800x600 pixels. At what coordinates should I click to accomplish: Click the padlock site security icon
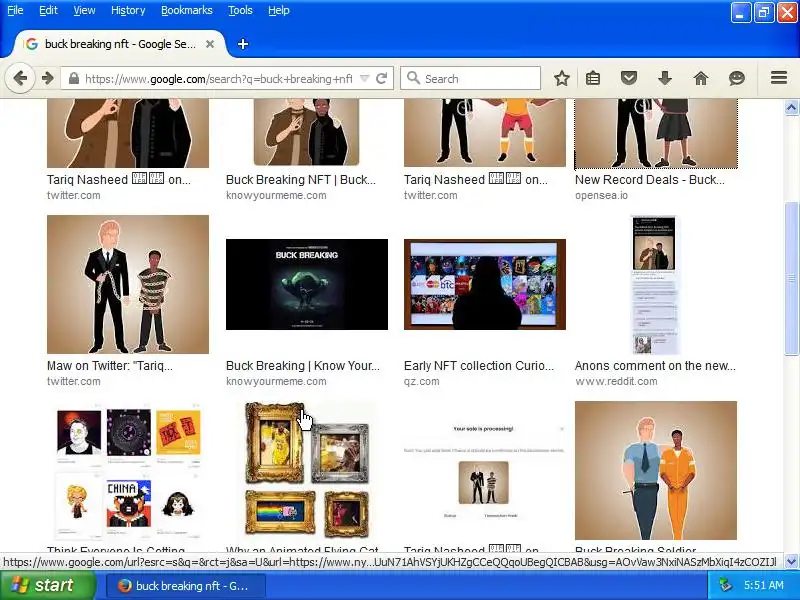(73, 79)
